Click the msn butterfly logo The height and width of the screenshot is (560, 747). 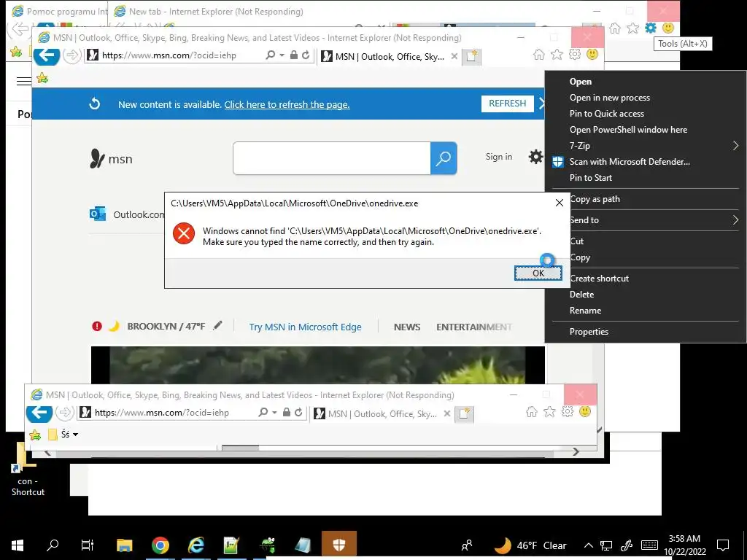pyautogui.click(x=111, y=158)
